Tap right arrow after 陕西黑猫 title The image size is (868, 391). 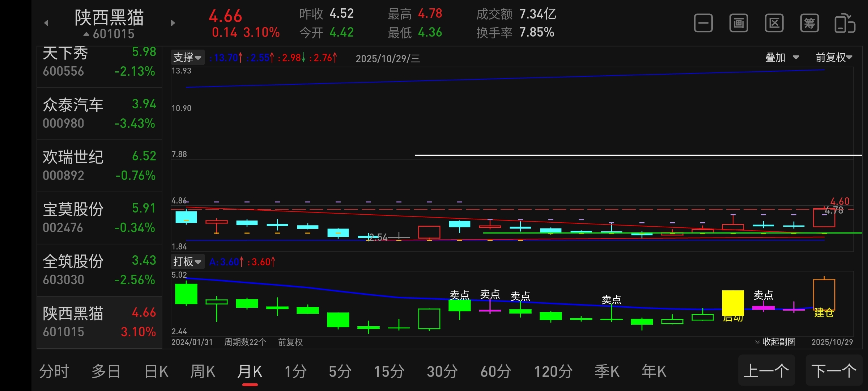pyautogui.click(x=173, y=23)
